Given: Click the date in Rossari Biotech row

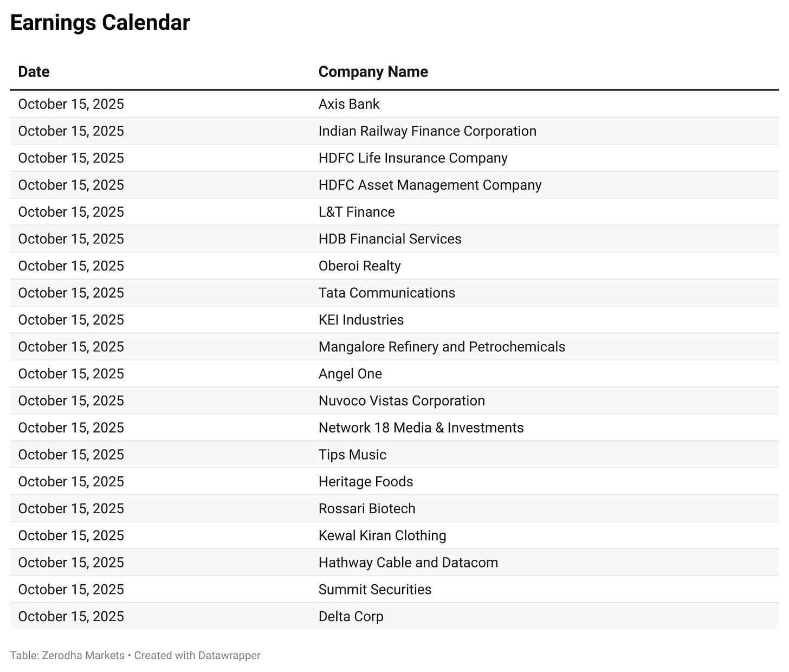Looking at the screenshot, I should pos(71,508).
